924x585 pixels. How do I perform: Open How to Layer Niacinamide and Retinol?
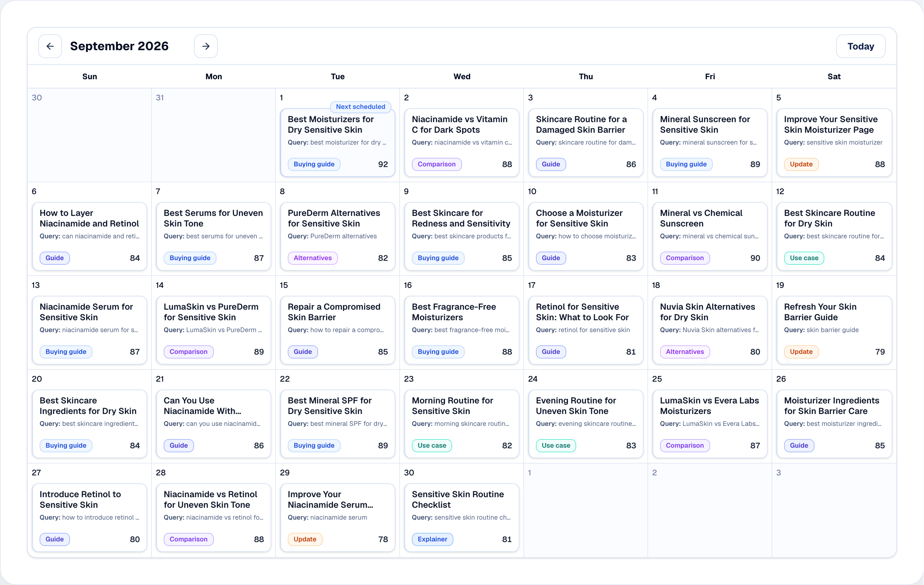coord(89,236)
